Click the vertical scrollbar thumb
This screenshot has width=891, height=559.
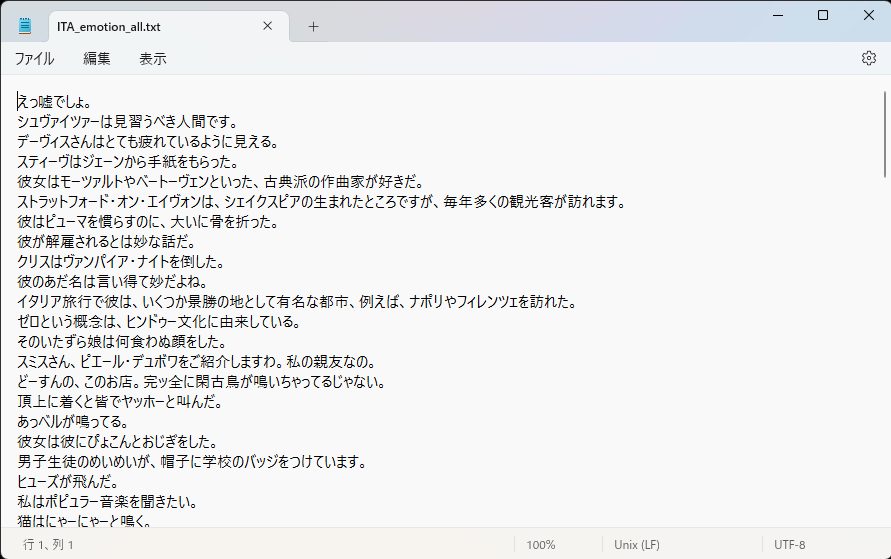point(884,130)
